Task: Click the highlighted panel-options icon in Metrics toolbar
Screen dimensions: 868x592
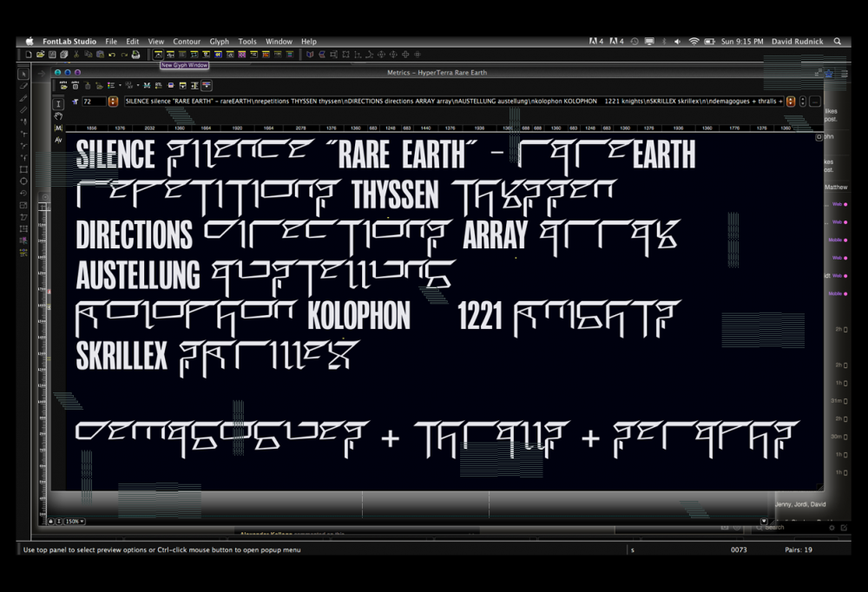Action: click(207, 85)
